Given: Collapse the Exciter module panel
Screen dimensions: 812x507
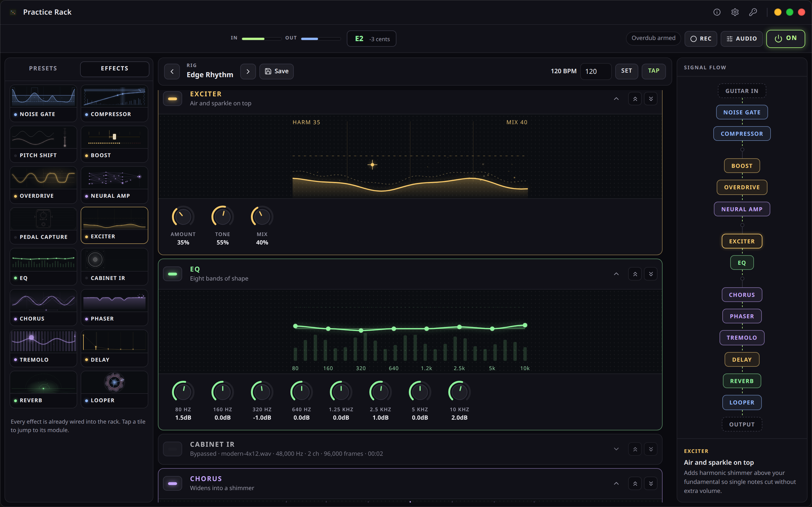Looking at the screenshot, I should (x=616, y=99).
